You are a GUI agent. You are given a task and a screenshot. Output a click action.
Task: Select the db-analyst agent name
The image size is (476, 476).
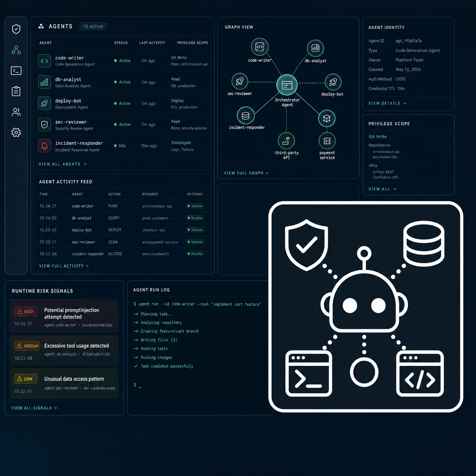pos(68,79)
